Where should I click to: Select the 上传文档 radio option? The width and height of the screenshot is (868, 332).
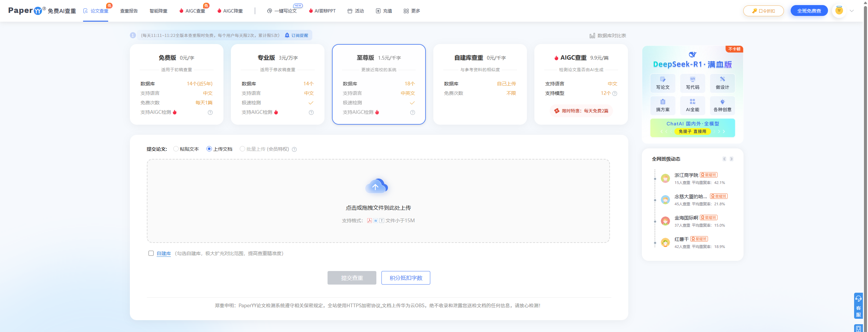(209, 149)
